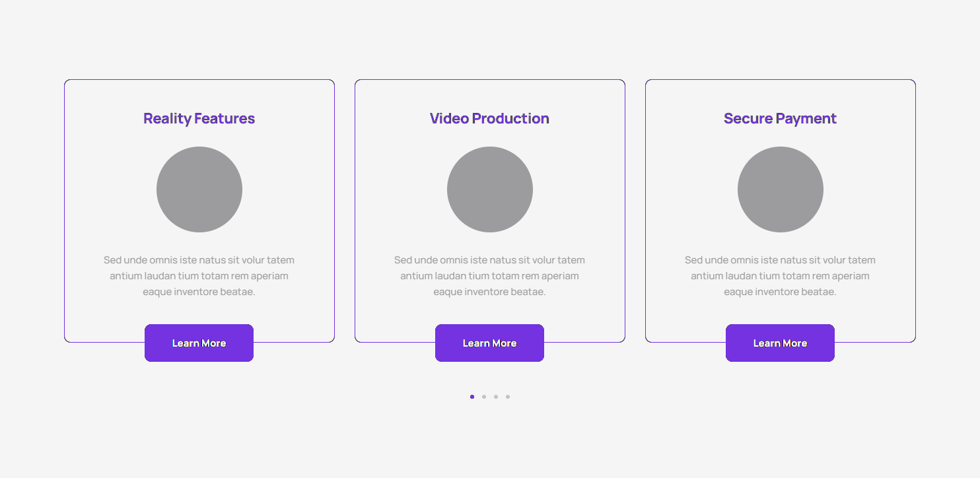Click the description text in Reality Features card
This screenshot has width=980, height=478.
click(x=199, y=276)
